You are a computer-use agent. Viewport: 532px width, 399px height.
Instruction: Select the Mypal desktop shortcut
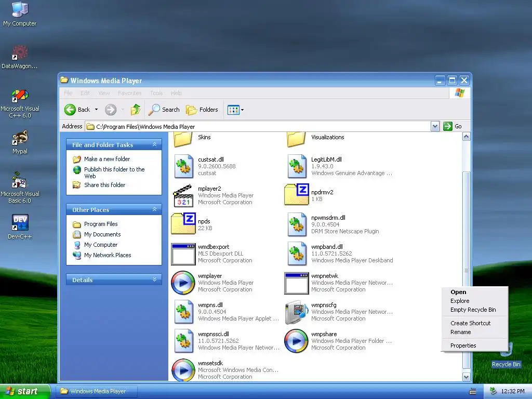click(20, 142)
